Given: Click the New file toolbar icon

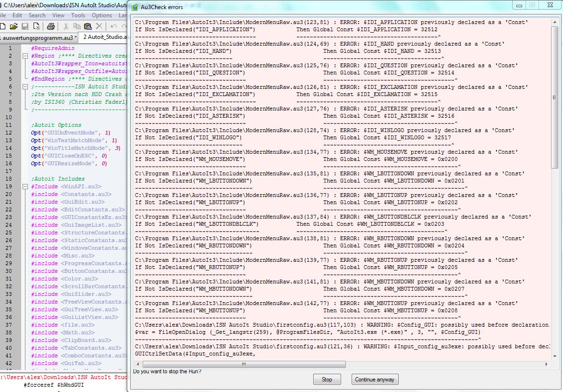Looking at the screenshot, I should (x=3, y=26).
